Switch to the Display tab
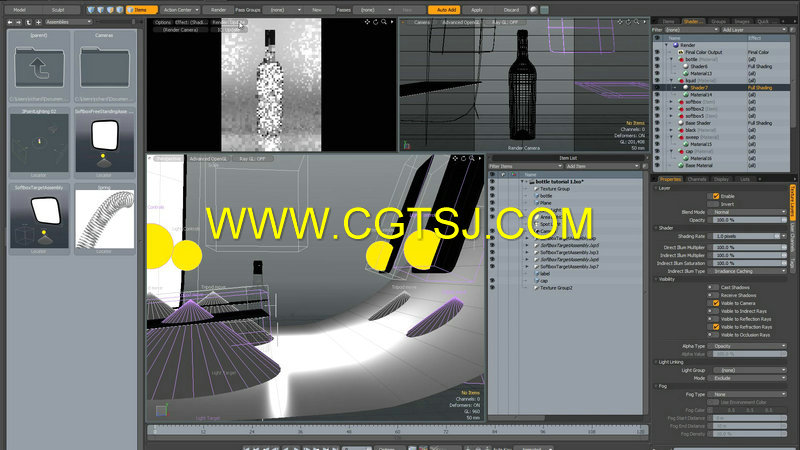The height and width of the screenshot is (450, 800). pos(721,179)
